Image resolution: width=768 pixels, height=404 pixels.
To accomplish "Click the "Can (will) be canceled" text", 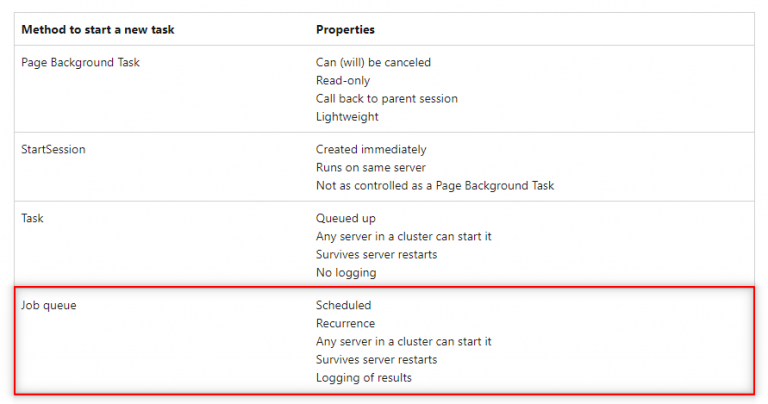I will pos(373,62).
